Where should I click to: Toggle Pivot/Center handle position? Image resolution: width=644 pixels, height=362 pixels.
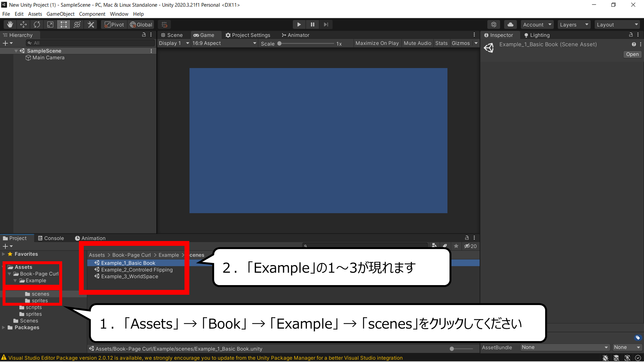(x=114, y=24)
